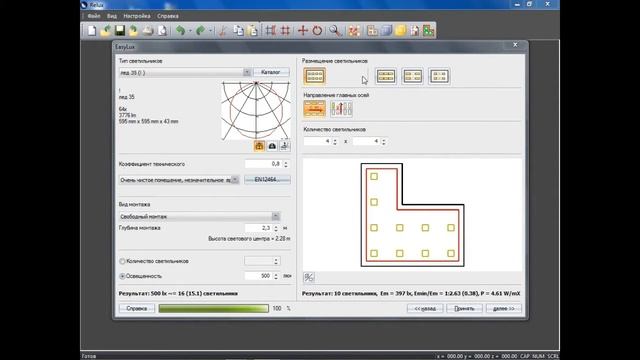
Task: Select the "Количество светильников" radio button
Action: [122, 261]
